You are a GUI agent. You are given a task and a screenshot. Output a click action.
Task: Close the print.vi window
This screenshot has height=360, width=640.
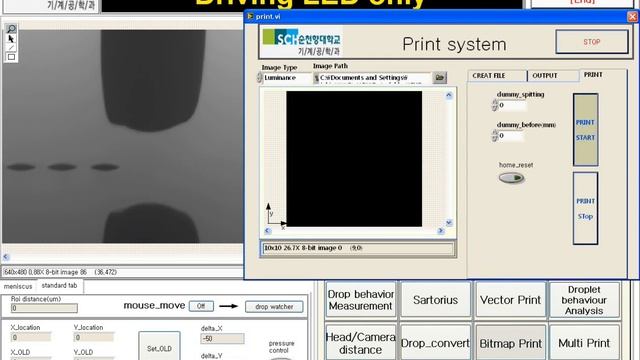point(632,16)
